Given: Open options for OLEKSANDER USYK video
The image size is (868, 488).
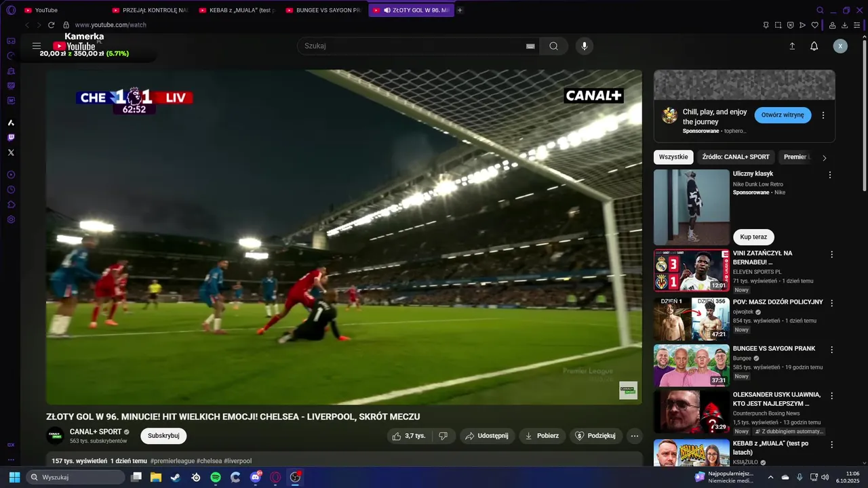Looking at the screenshot, I should point(832,396).
